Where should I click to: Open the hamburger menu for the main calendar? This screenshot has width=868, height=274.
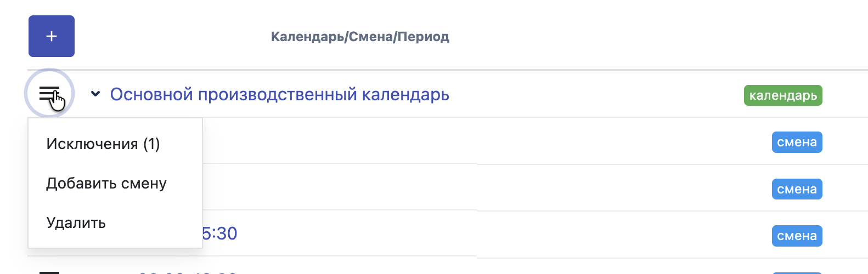coord(49,94)
